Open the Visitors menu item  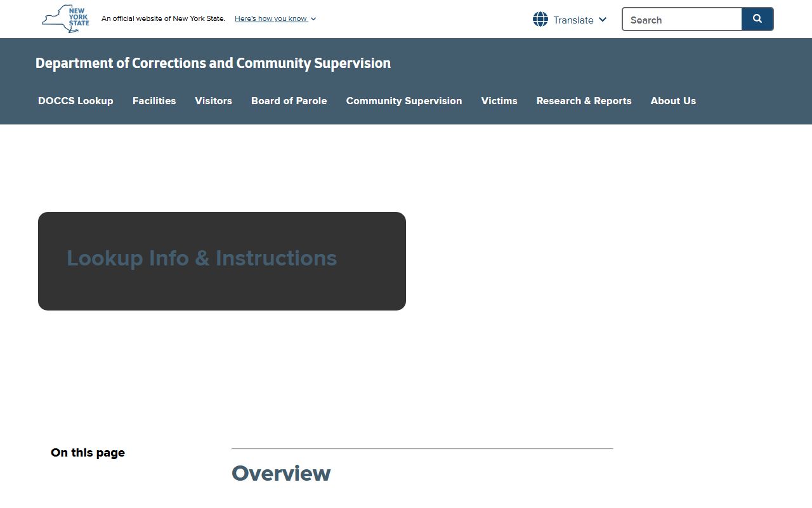(x=213, y=100)
